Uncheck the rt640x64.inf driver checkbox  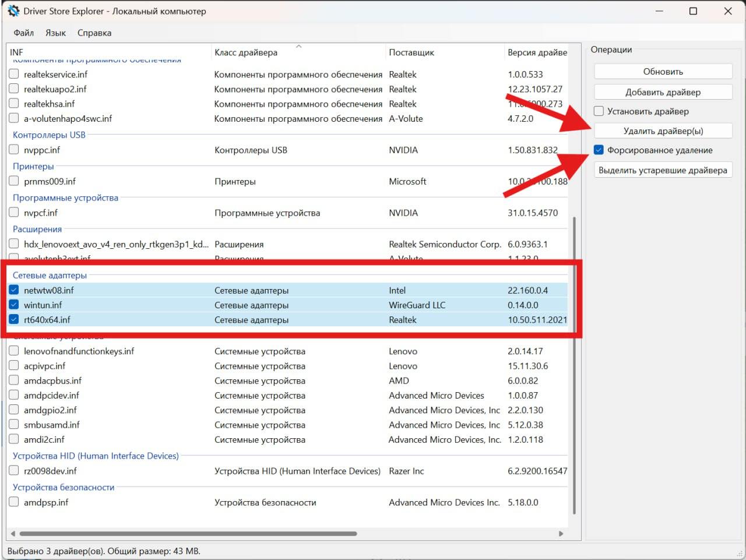(14, 319)
